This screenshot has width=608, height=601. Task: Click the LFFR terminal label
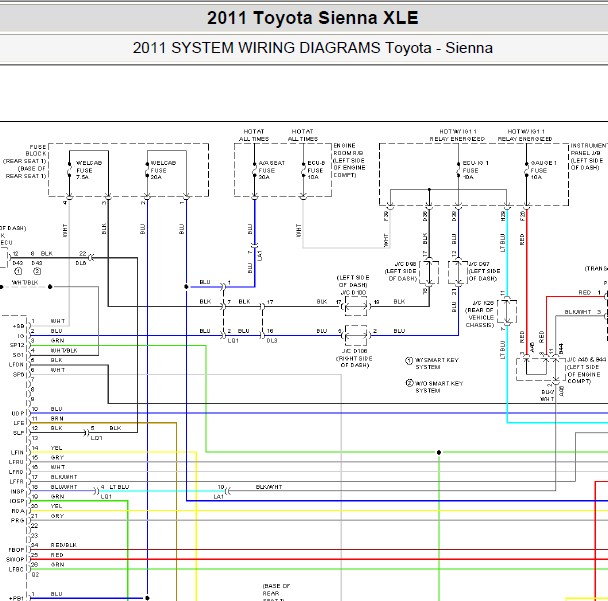click(x=17, y=482)
